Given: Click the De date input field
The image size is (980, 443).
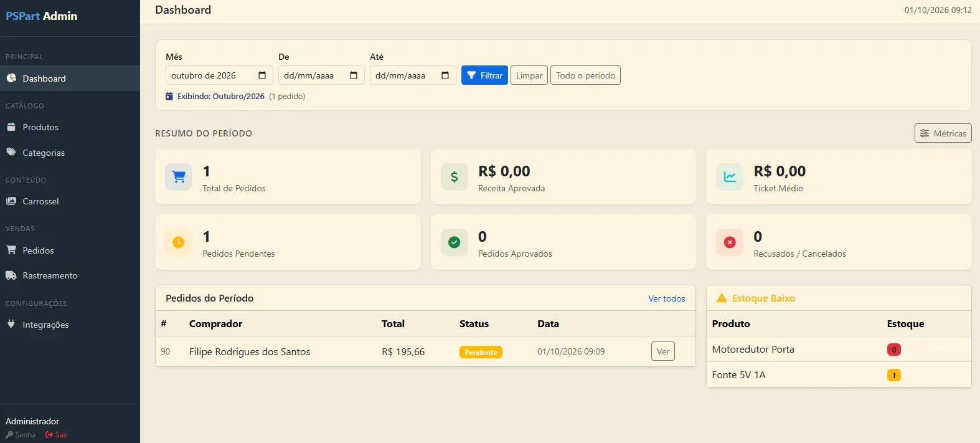Looking at the screenshot, I should pyautogui.click(x=321, y=75).
